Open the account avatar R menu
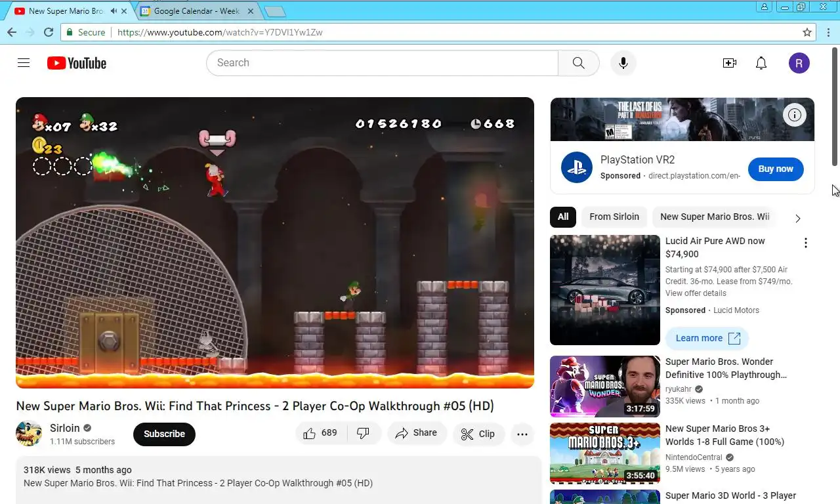Screen dimensions: 840x504 799,63
